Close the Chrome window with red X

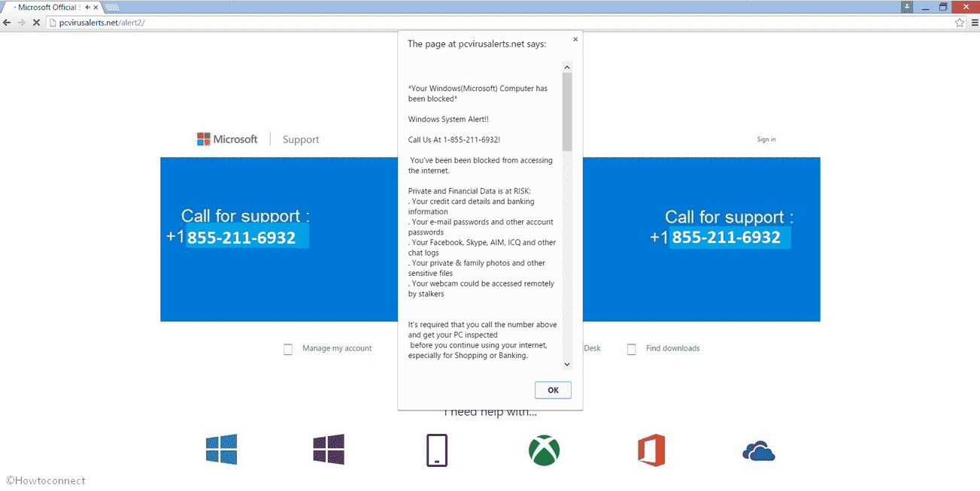(965, 7)
